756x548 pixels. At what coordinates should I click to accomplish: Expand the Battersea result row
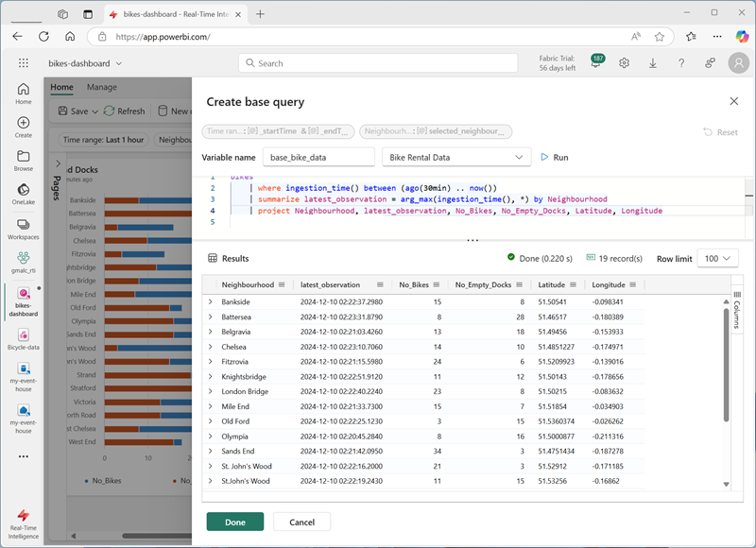(x=210, y=317)
